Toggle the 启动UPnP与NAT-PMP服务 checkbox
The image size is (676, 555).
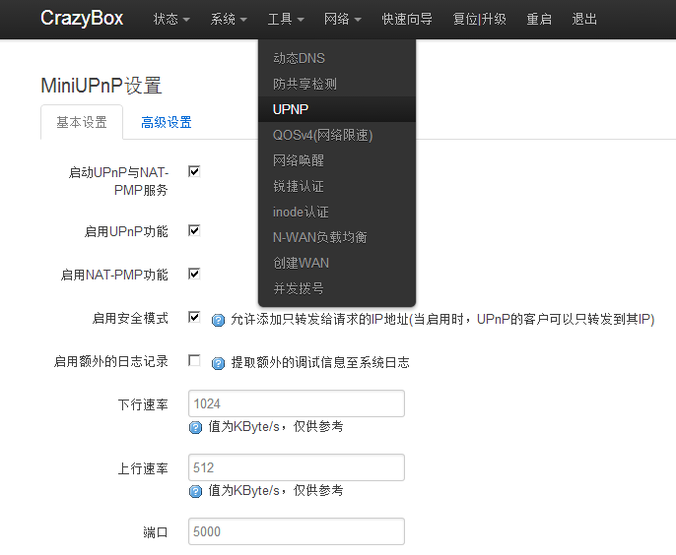(x=194, y=172)
